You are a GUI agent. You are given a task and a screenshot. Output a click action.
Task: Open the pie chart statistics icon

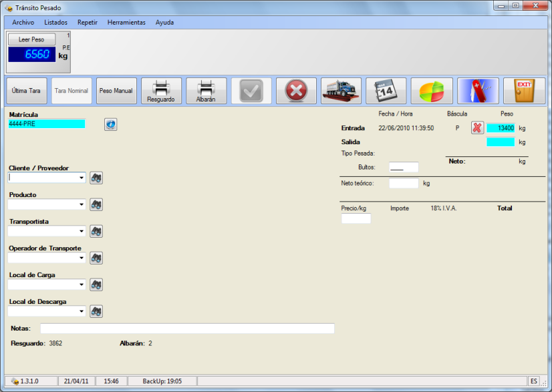(x=432, y=91)
